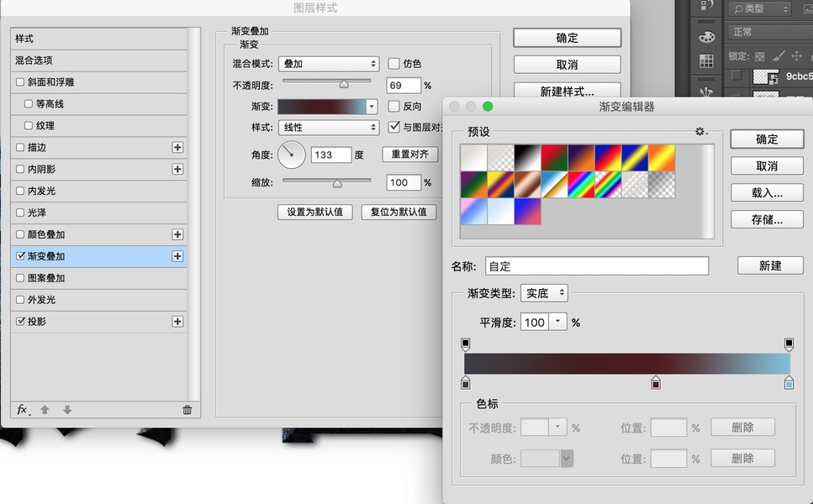Click 存储... in gradient editor
This screenshot has width=813, height=504.
[x=767, y=219]
